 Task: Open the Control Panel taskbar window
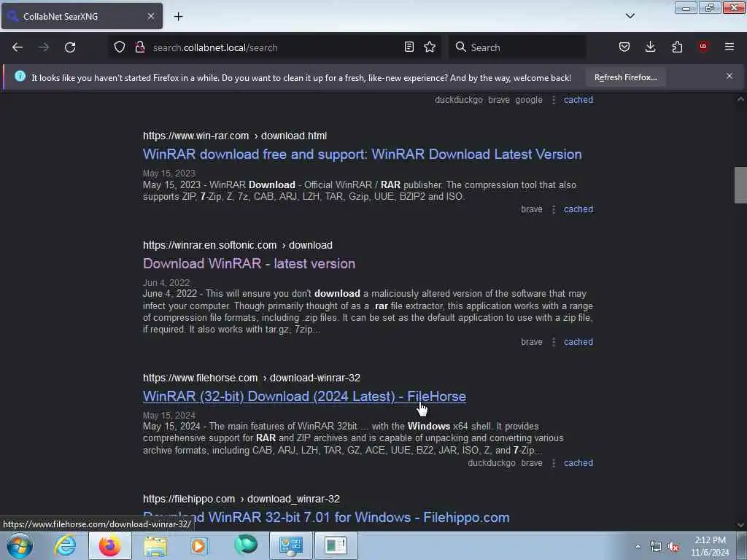pyautogui.click(x=290, y=545)
